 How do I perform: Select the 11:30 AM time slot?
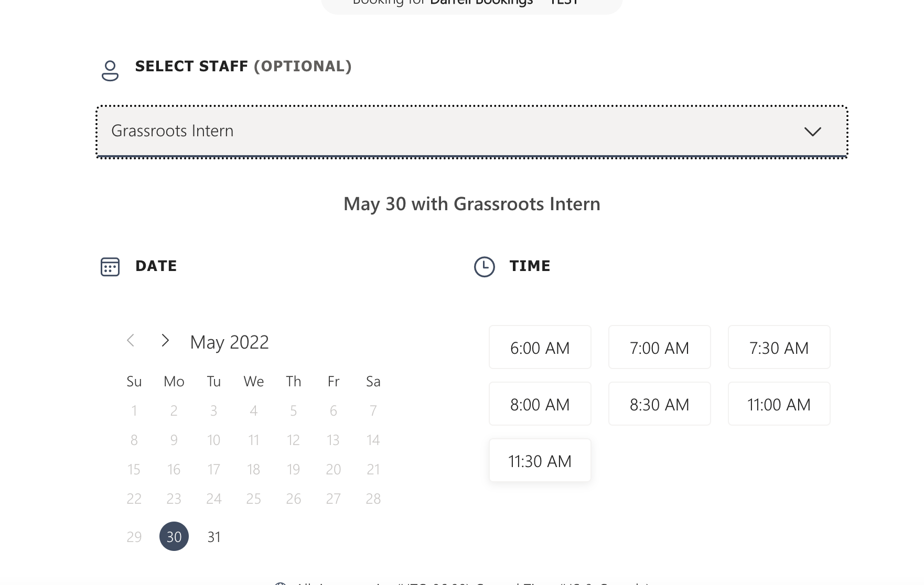point(540,461)
